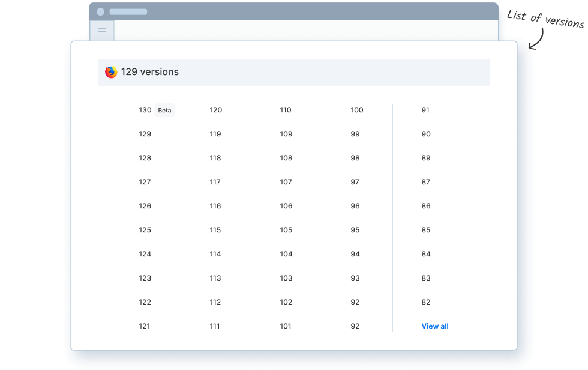Click the Firefox logo icon
The height and width of the screenshot is (370, 588).
pos(112,71)
